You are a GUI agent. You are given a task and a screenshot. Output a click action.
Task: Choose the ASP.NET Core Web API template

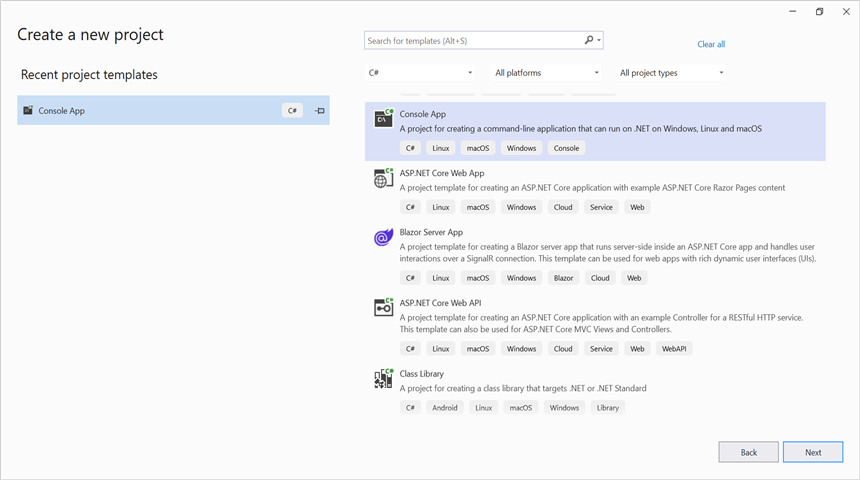click(441, 303)
